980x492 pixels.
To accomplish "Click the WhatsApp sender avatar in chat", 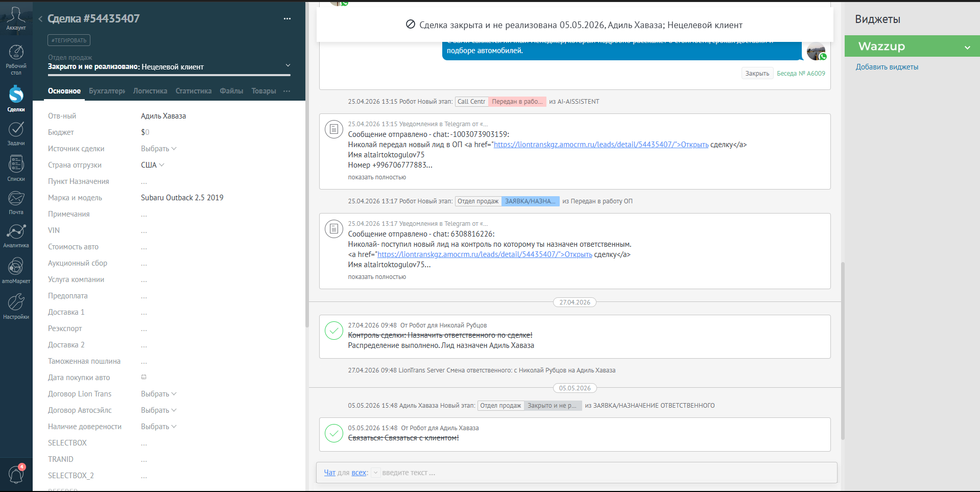I will (816, 51).
